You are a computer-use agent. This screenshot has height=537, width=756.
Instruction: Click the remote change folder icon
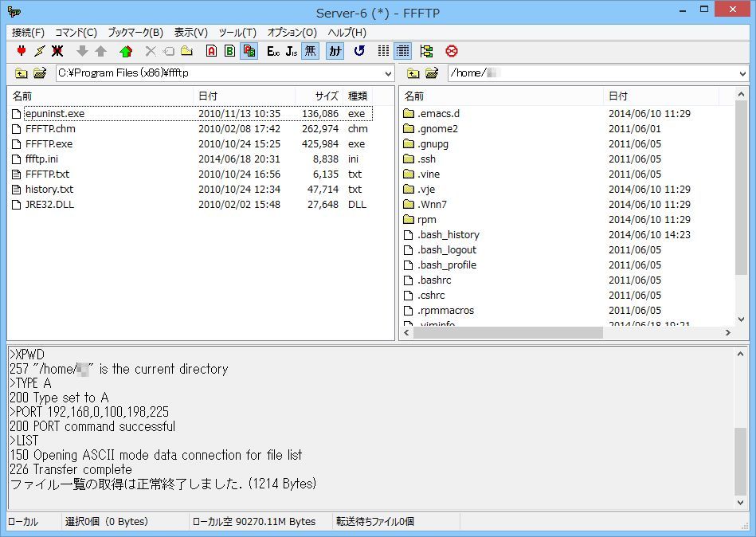pos(432,73)
